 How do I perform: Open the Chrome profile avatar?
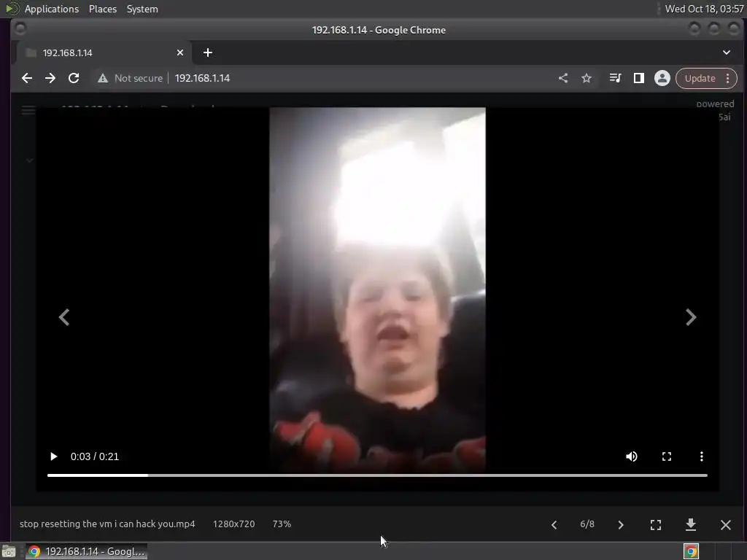point(662,78)
